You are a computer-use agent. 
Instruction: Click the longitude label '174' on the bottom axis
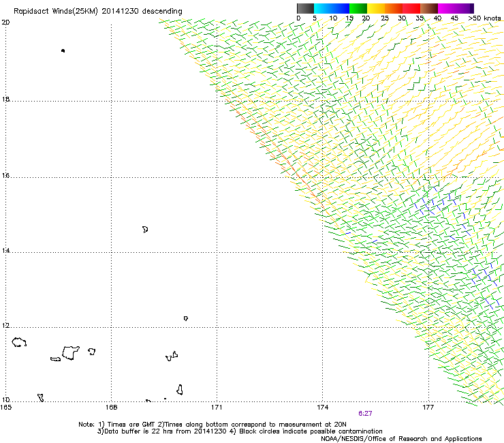(x=322, y=408)
